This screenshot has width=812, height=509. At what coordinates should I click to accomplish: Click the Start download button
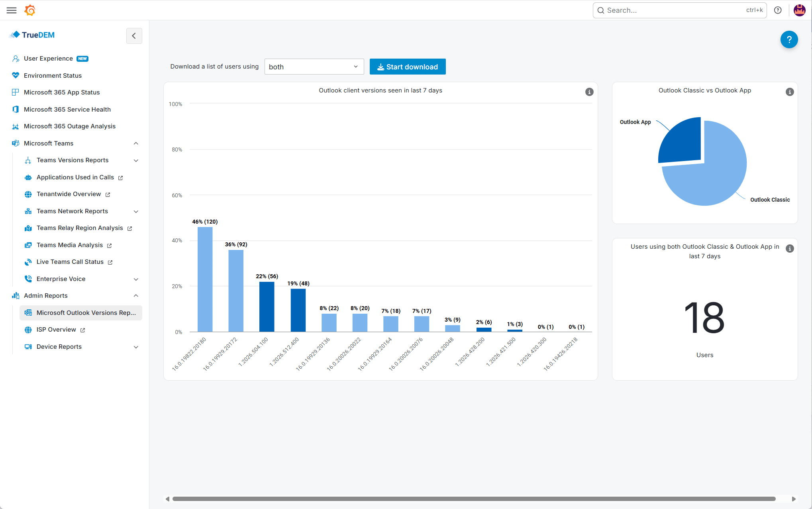pyautogui.click(x=408, y=67)
